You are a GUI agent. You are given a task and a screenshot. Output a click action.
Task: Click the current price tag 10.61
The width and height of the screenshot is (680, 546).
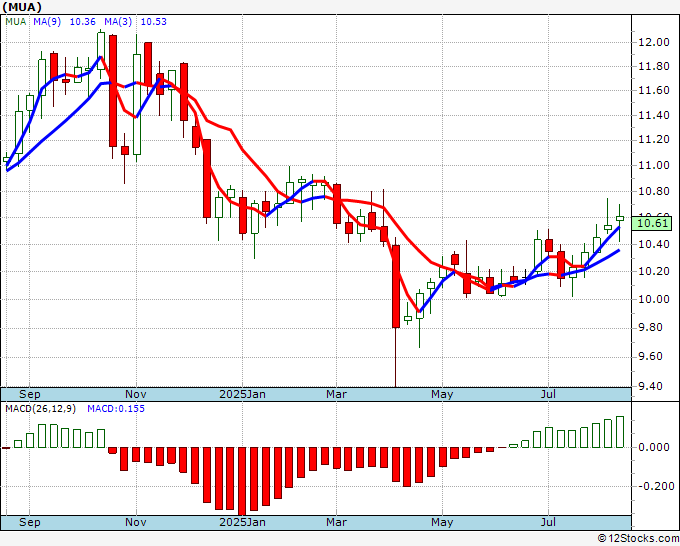pos(653,224)
